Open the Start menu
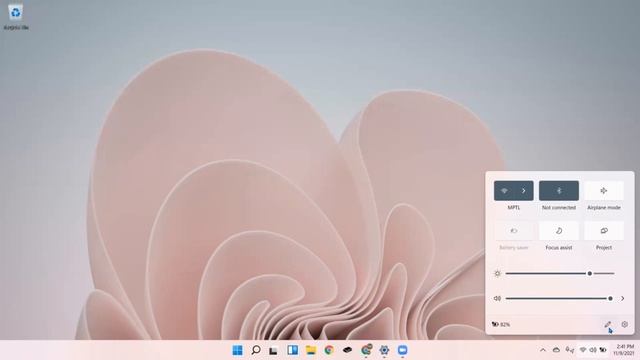640x360 pixels. click(x=238, y=350)
